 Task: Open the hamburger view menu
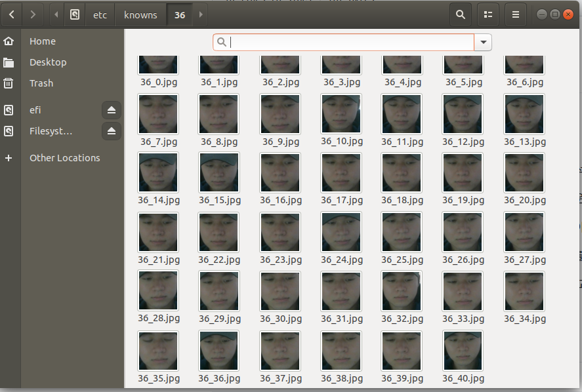[516, 15]
